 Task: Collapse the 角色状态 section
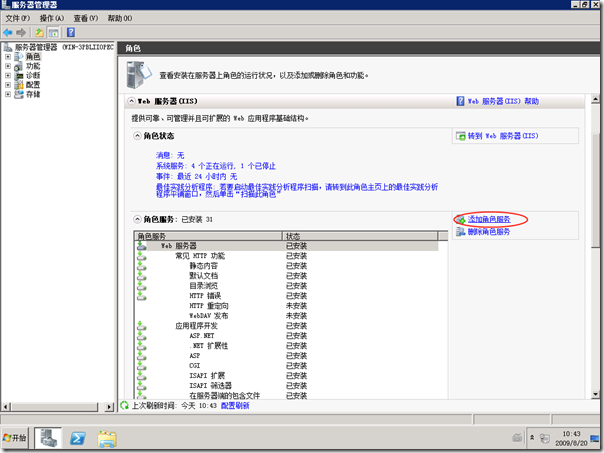137,136
